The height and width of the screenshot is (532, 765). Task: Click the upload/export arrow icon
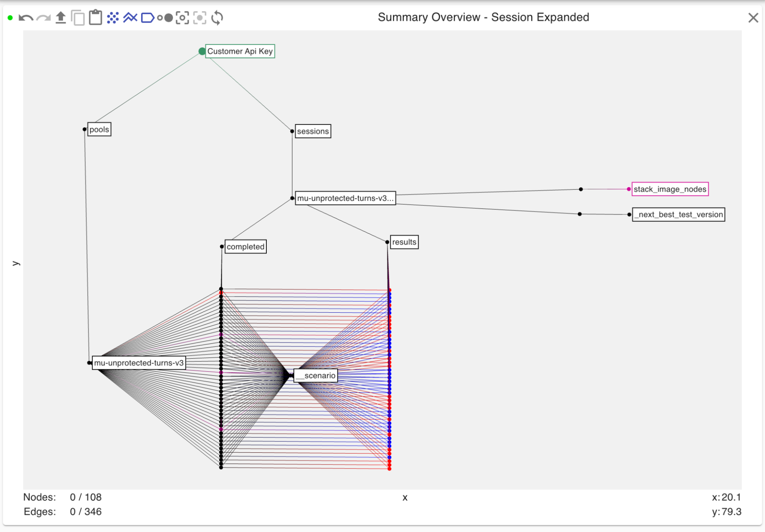click(x=60, y=18)
